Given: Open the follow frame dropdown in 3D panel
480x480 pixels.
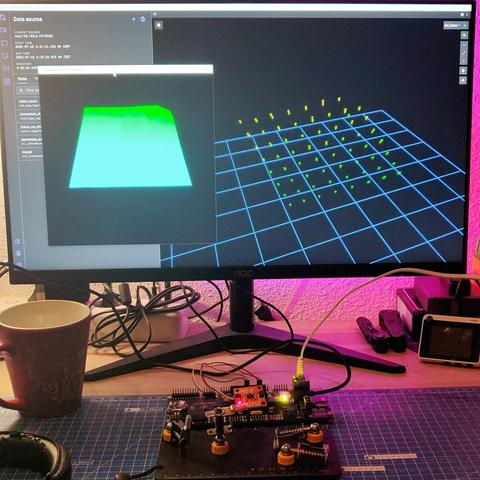Looking at the screenshot, I should [452, 25].
